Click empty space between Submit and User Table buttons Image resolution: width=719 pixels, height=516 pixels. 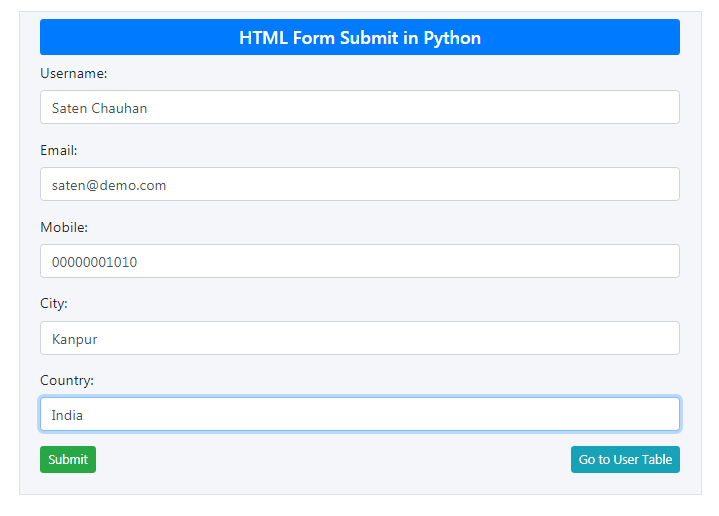tap(333, 459)
